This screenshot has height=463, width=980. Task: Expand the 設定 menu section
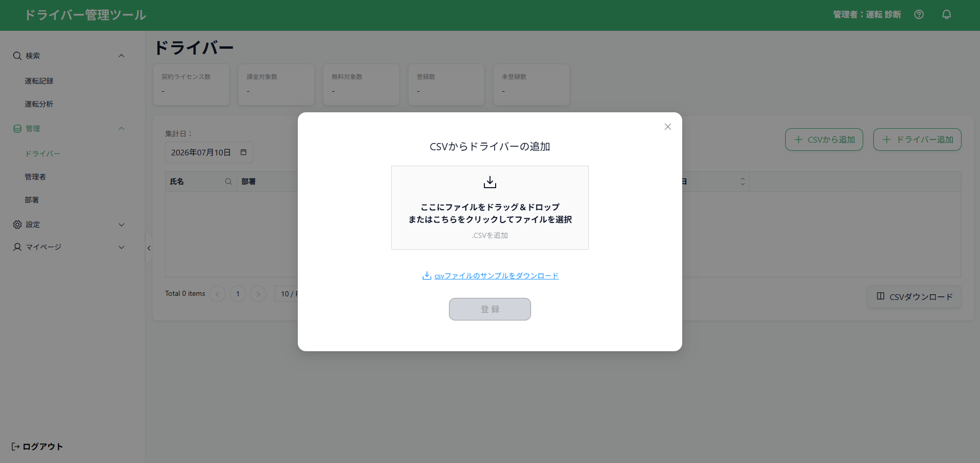pos(121,225)
